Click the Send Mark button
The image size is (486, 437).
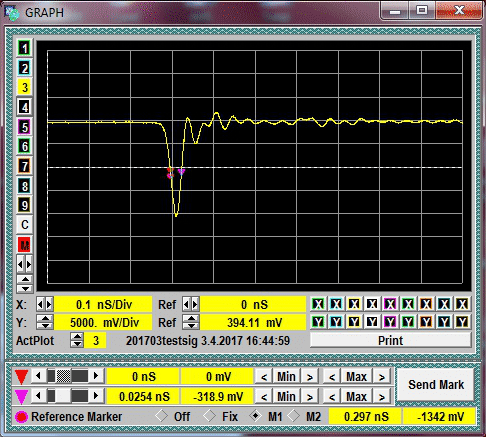(436, 385)
